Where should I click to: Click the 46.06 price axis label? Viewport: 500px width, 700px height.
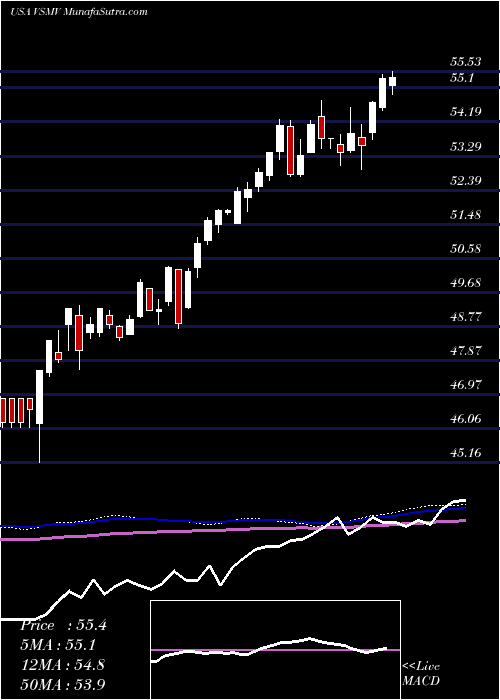coord(466,419)
